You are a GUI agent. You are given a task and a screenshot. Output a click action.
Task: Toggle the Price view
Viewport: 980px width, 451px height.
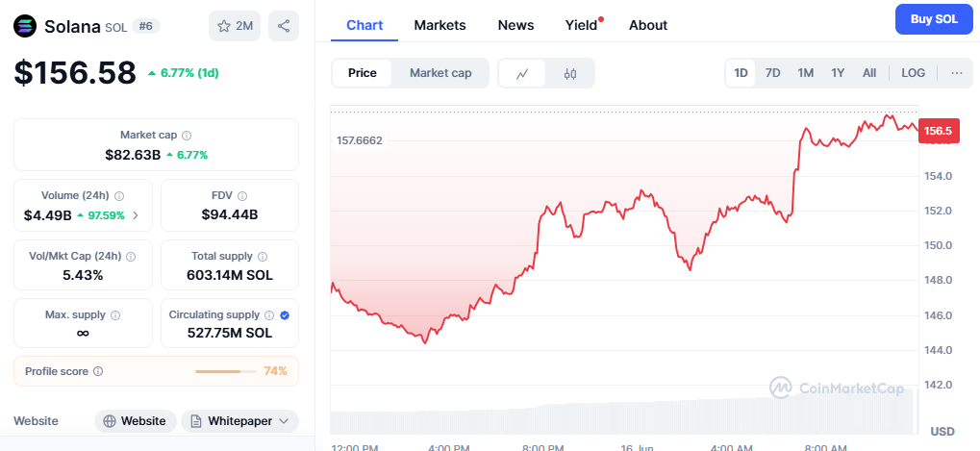363,73
